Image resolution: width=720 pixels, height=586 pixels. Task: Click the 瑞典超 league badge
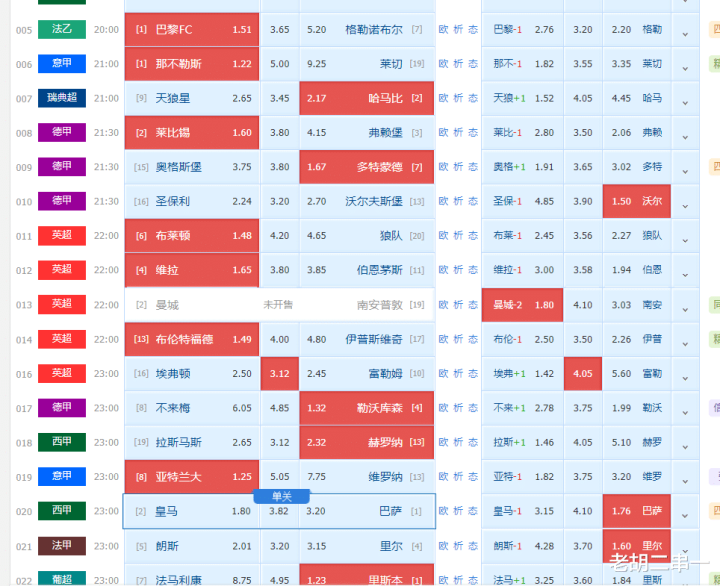click(x=62, y=98)
